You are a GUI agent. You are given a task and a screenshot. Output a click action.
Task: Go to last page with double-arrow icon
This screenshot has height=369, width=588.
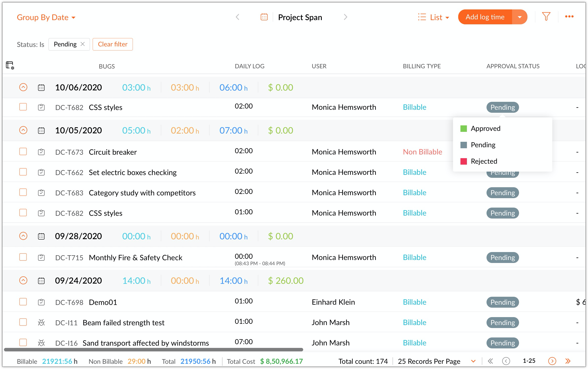click(x=568, y=361)
